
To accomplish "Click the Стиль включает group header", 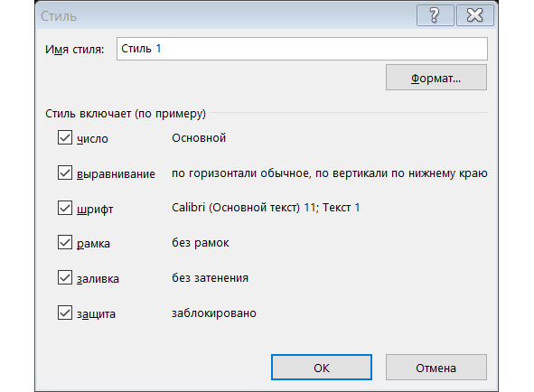I will 126,114.
